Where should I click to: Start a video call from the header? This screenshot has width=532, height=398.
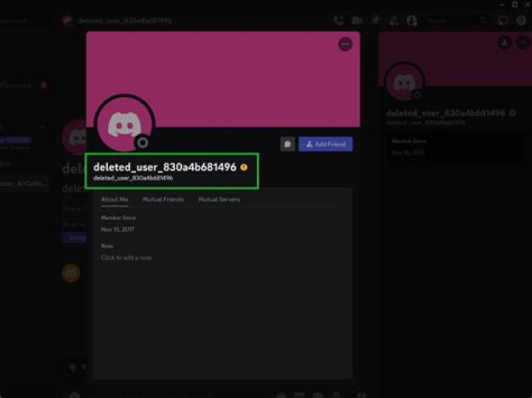(x=358, y=21)
